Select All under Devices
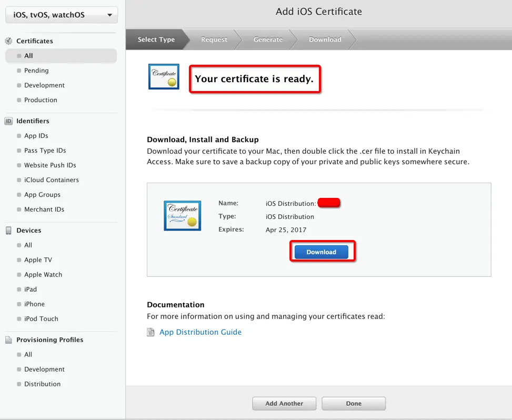 (x=28, y=245)
